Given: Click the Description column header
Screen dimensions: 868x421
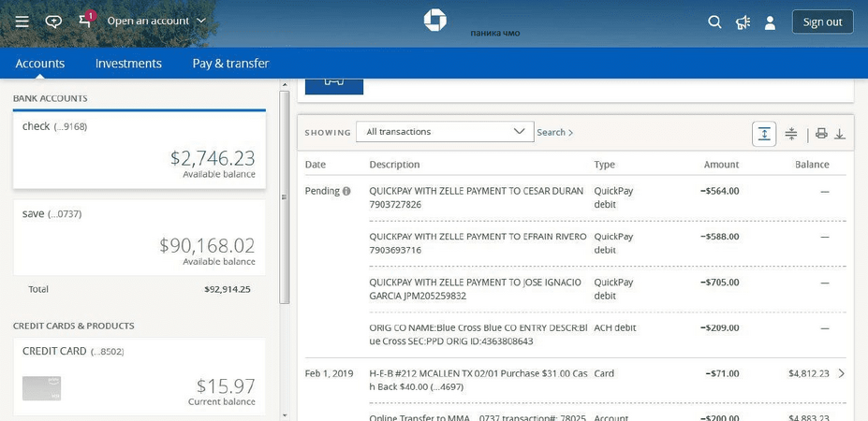Looking at the screenshot, I should [x=394, y=165].
